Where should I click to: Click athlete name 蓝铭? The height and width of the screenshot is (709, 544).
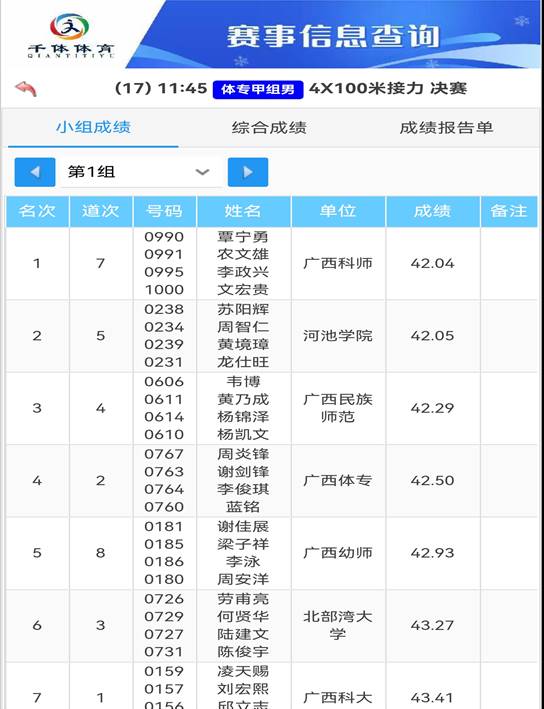click(243, 506)
